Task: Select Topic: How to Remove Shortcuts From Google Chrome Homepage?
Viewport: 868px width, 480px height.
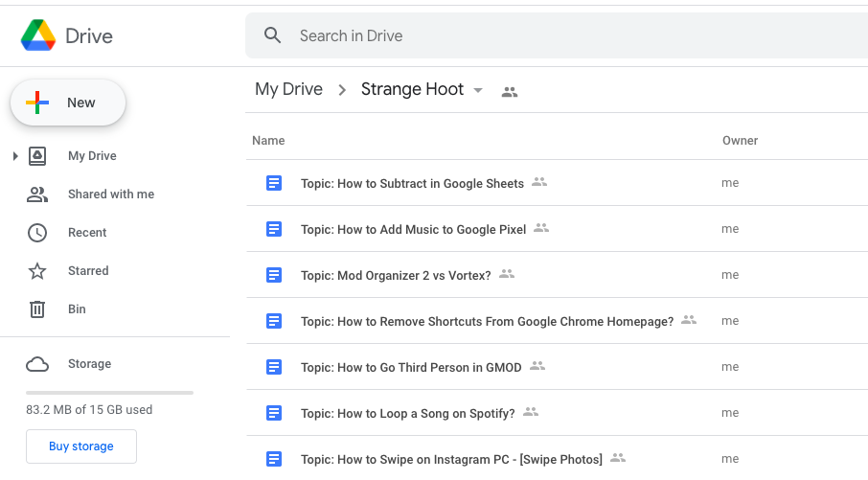Action: [x=487, y=321]
